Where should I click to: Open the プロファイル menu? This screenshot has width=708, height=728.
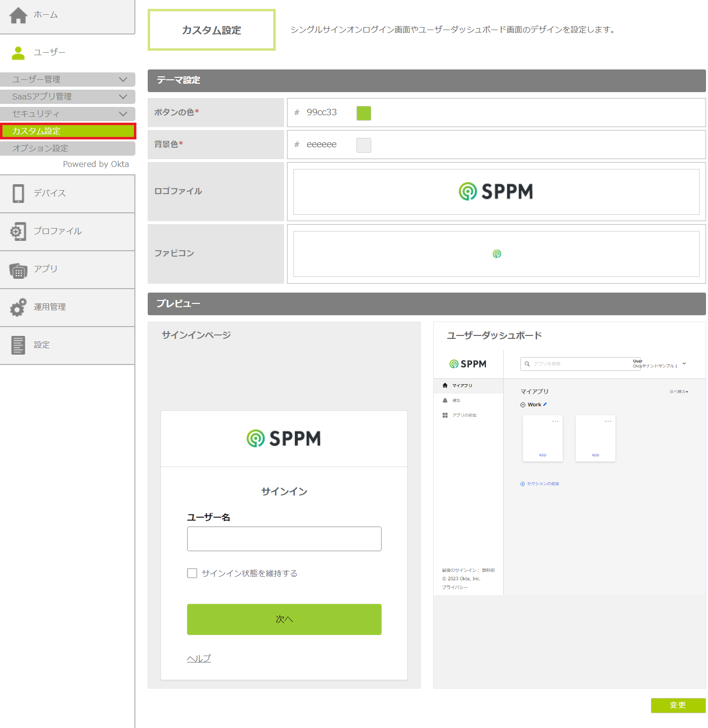click(67, 232)
